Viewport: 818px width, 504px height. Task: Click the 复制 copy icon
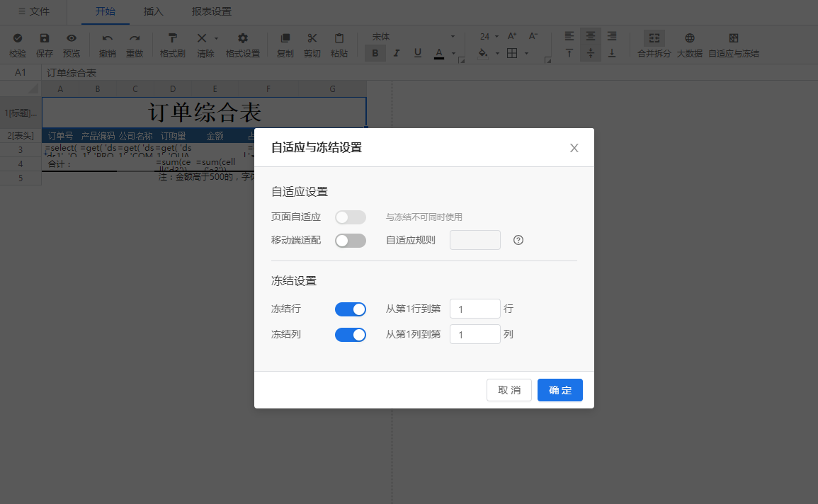[x=285, y=38]
